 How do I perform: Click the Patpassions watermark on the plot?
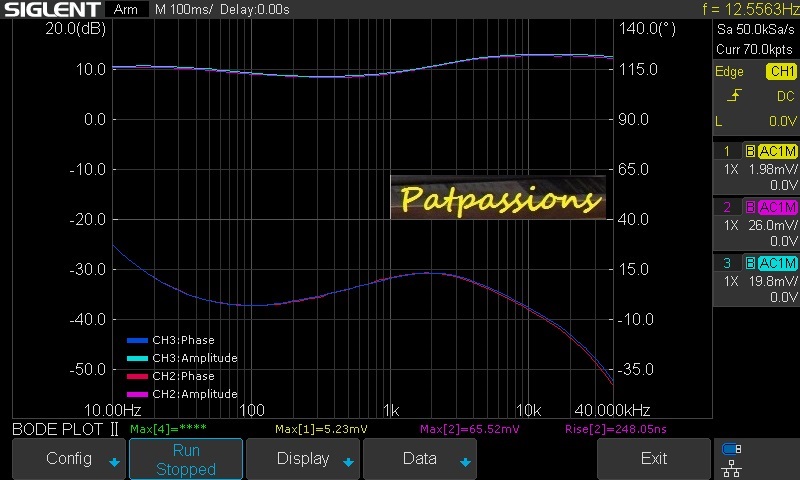coord(498,198)
